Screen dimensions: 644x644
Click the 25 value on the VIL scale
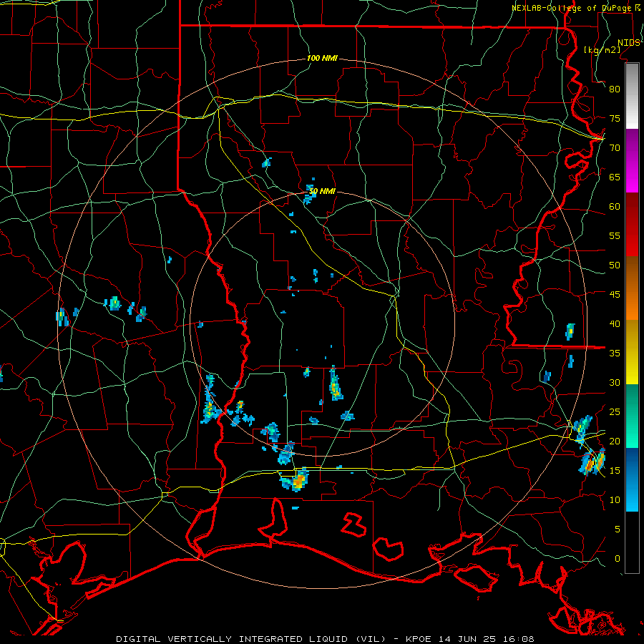(615, 412)
